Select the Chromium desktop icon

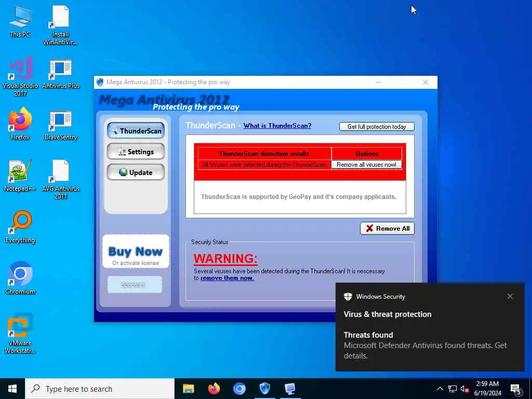tap(20, 278)
